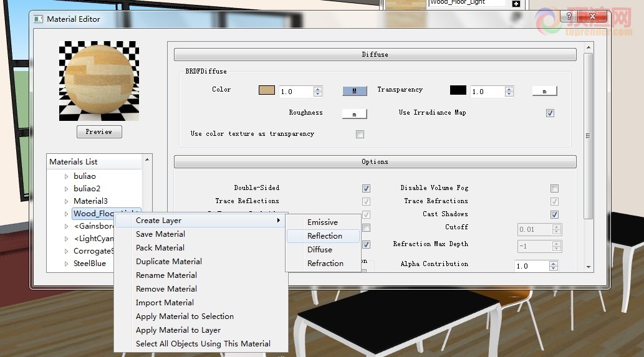Decrease the Transparency multiplier with down arrow
644x357 pixels.
(x=509, y=94)
